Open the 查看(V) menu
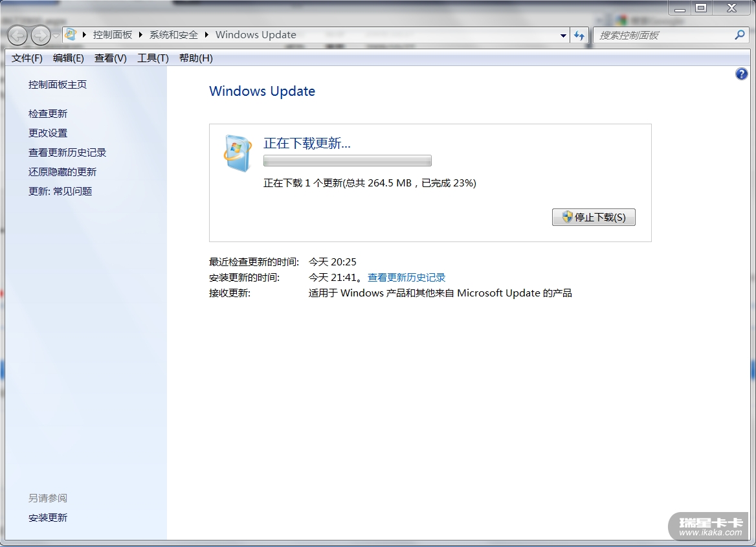Image resolution: width=756 pixels, height=547 pixels. click(111, 58)
